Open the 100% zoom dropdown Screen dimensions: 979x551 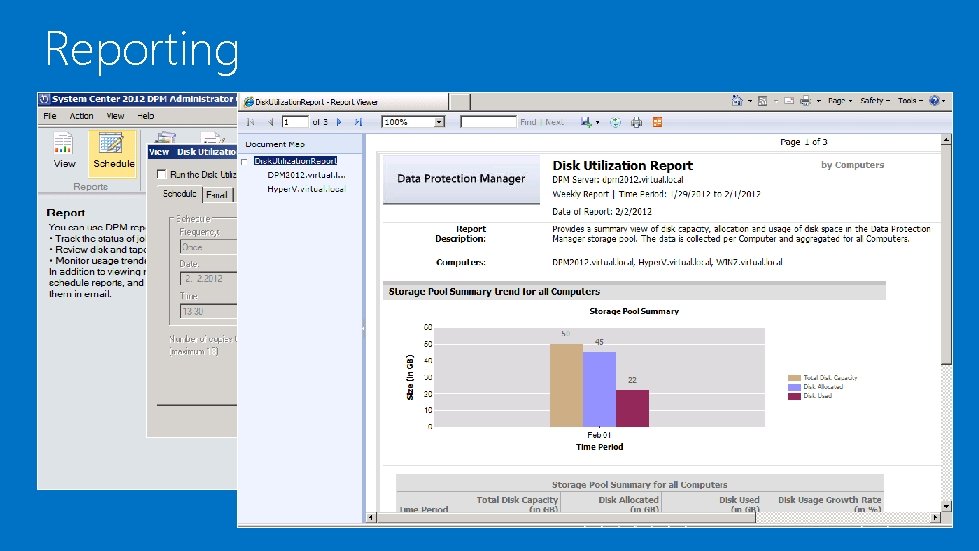tap(440, 122)
